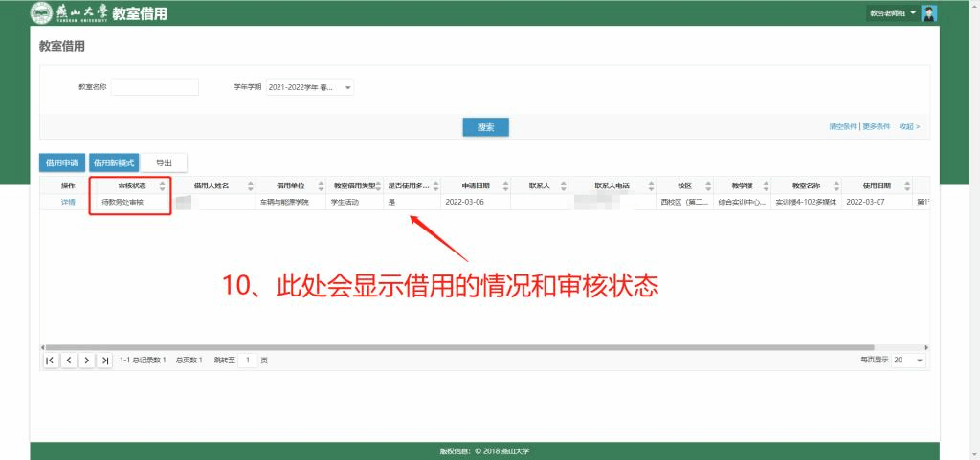980x460 pixels.
Task: Click the 借用申请 button
Action: tap(62, 163)
